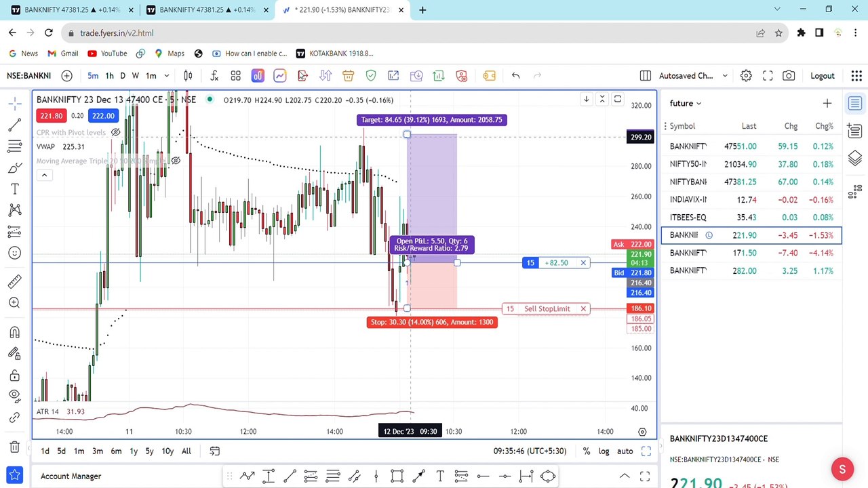Open the layers object tree icon
Screen dimensions: 868x488
[854, 159]
